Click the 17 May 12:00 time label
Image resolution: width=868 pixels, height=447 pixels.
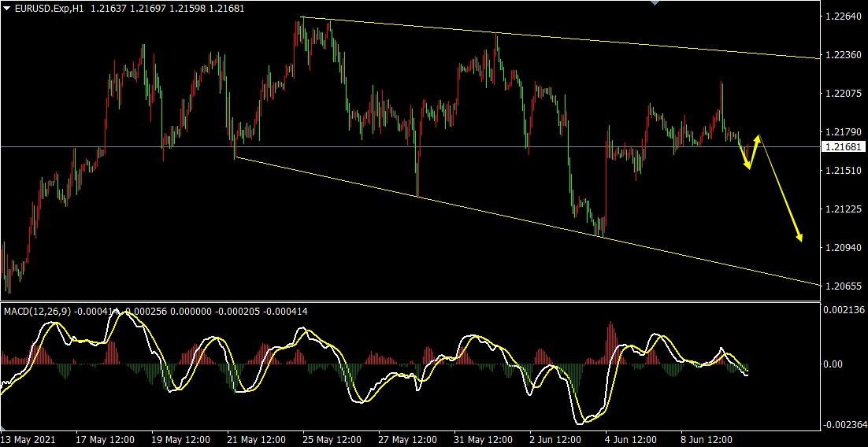106,440
